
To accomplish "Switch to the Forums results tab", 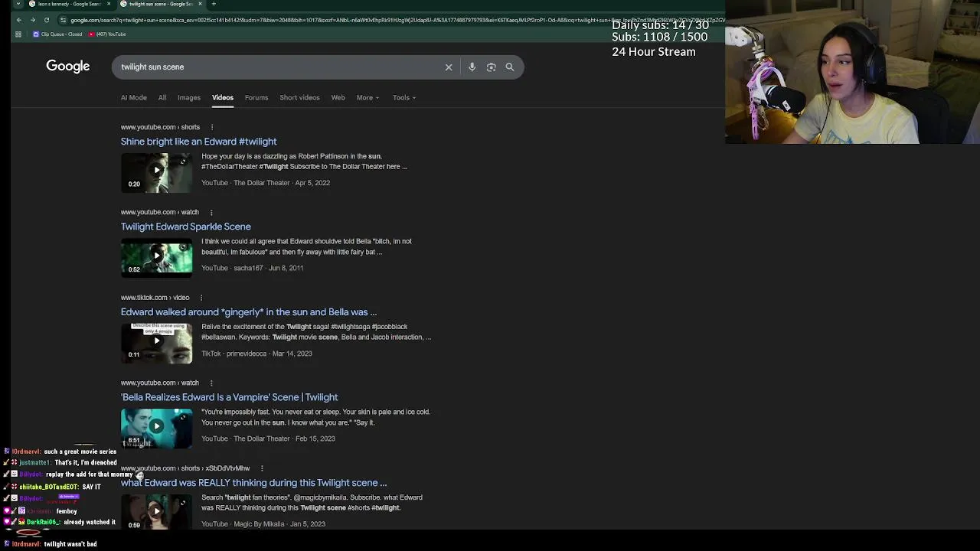I will click(x=256, y=98).
